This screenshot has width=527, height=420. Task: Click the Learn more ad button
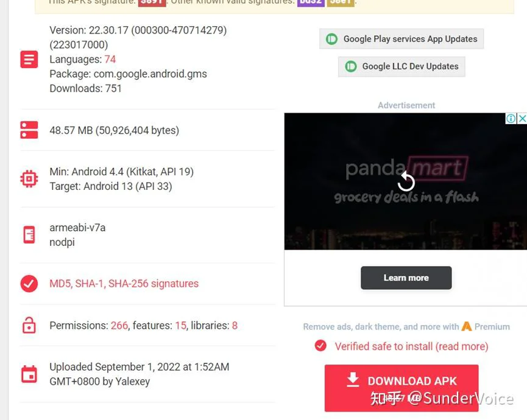(406, 278)
